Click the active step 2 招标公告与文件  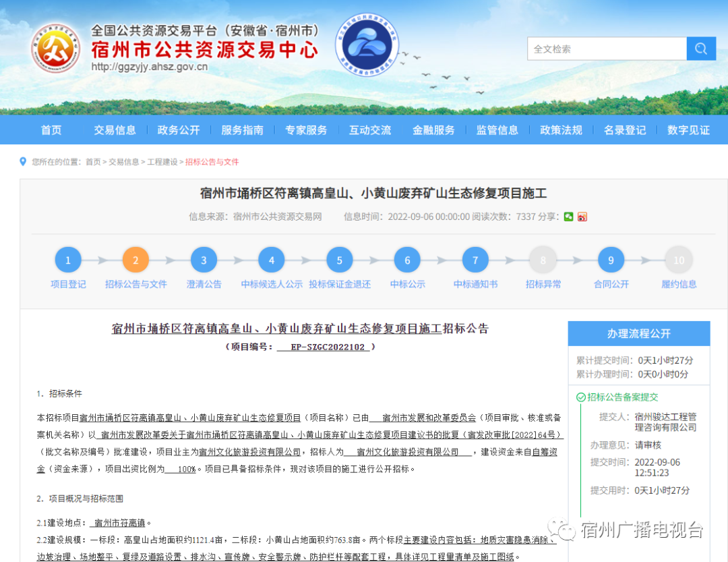pyautogui.click(x=135, y=260)
